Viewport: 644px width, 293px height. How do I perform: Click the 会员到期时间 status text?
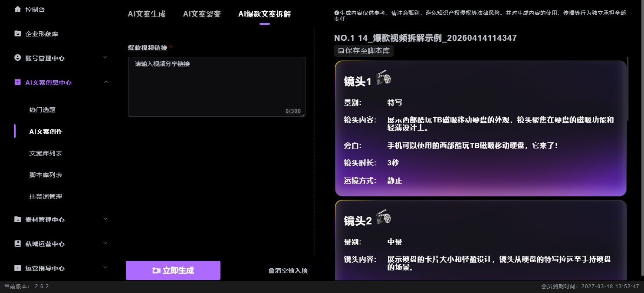click(590, 286)
